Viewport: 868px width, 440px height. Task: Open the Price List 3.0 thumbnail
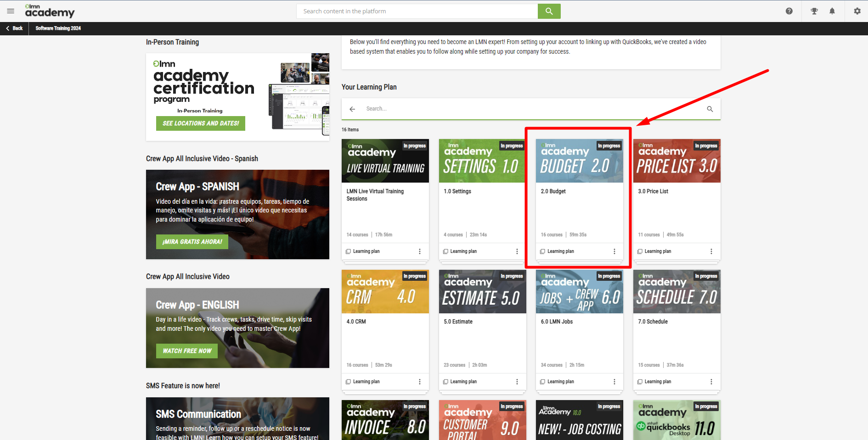click(x=676, y=161)
